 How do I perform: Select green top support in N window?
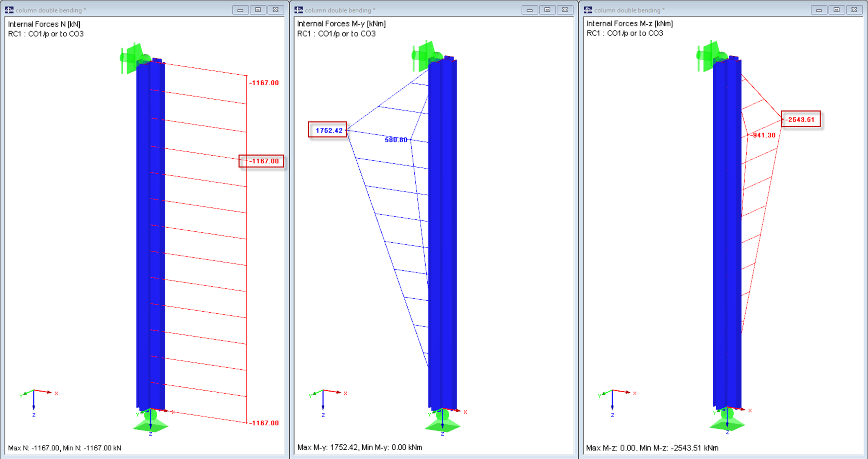coord(133,58)
